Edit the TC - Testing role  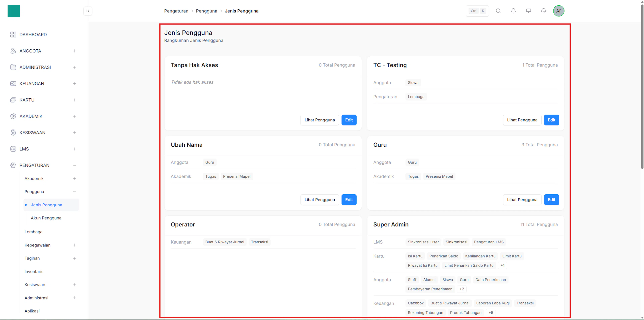(x=551, y=120)
